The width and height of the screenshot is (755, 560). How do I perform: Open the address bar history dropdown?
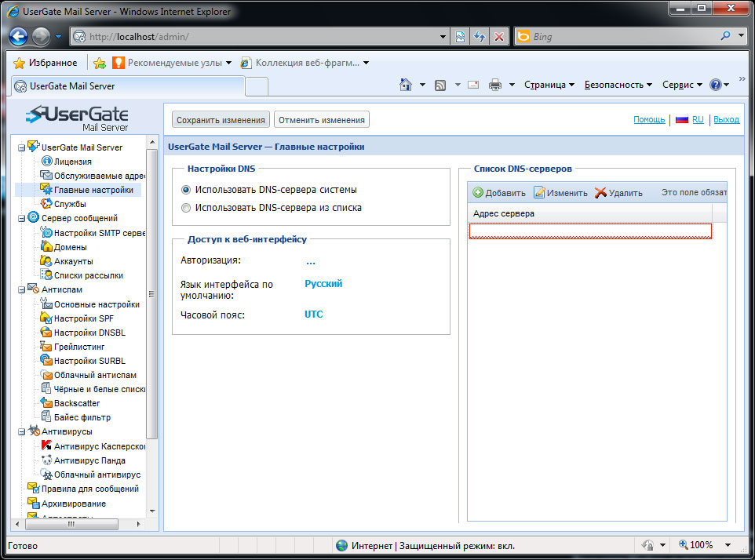coord(443,37)
